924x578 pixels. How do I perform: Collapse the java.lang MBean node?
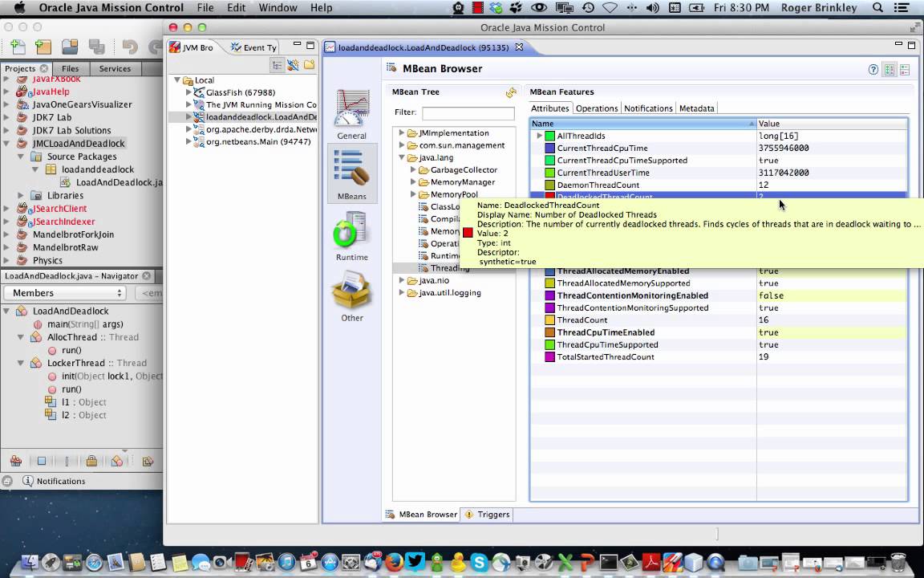402,157
